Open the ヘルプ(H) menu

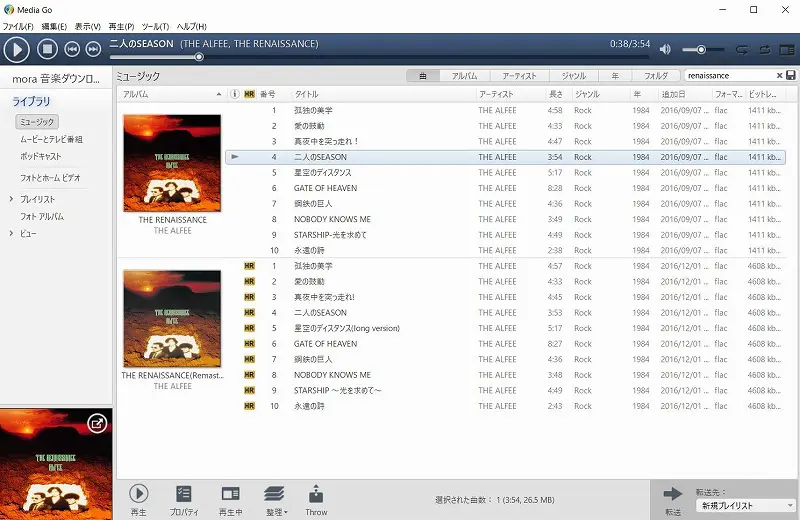tap(191, 26)
